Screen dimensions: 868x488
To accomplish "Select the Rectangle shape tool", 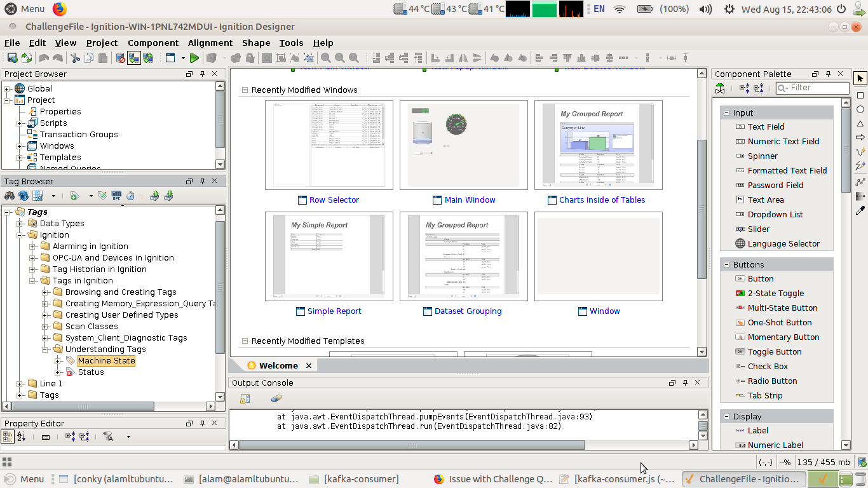I will pos(860,95).
